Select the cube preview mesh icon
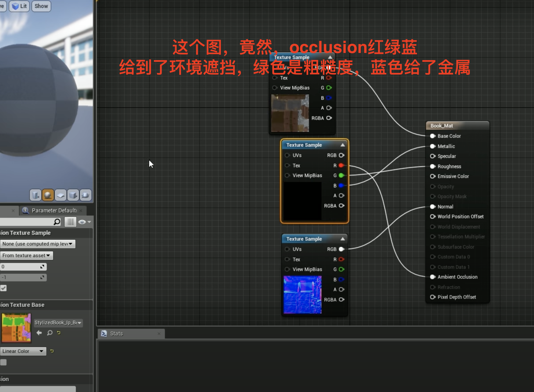Screen dimensions: 534x392 (73, 195)
